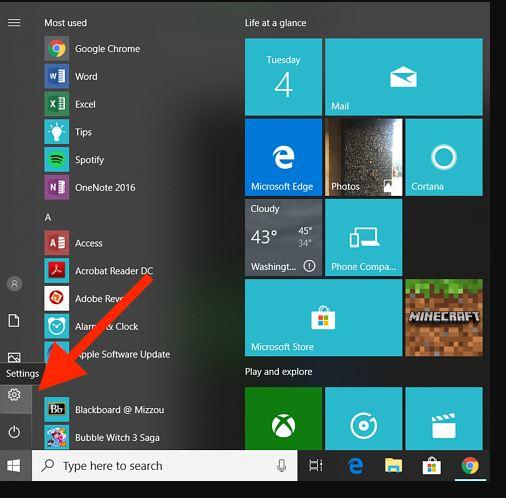506x498 pixels.
Task: Open Task View on the taskbar
Action: (316, 465)
